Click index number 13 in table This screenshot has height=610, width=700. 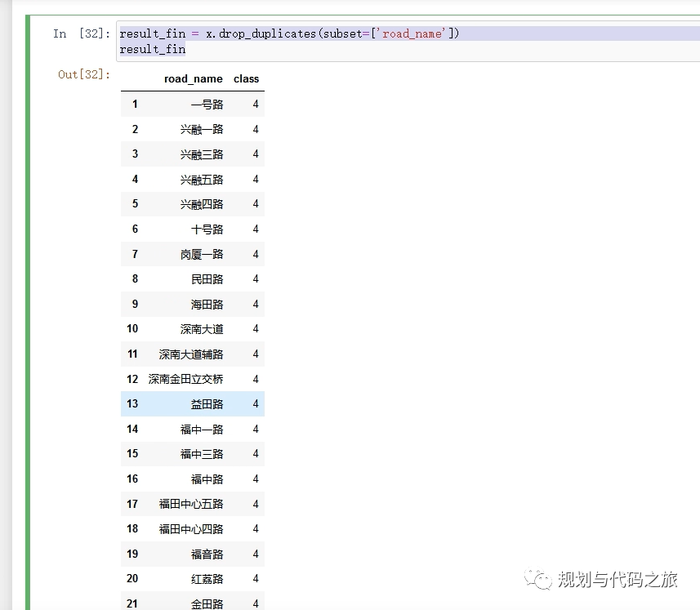click(x=132, y=404)
